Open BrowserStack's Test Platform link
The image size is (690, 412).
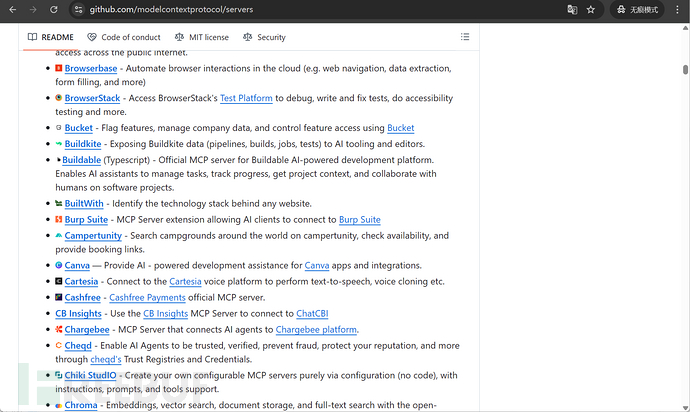coord(246,98)
